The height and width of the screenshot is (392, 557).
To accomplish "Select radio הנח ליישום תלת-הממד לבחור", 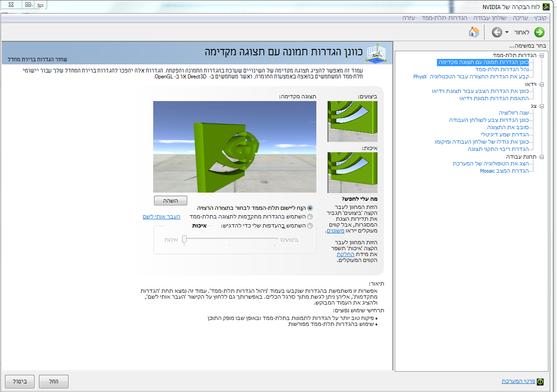I will click(310, 208).
